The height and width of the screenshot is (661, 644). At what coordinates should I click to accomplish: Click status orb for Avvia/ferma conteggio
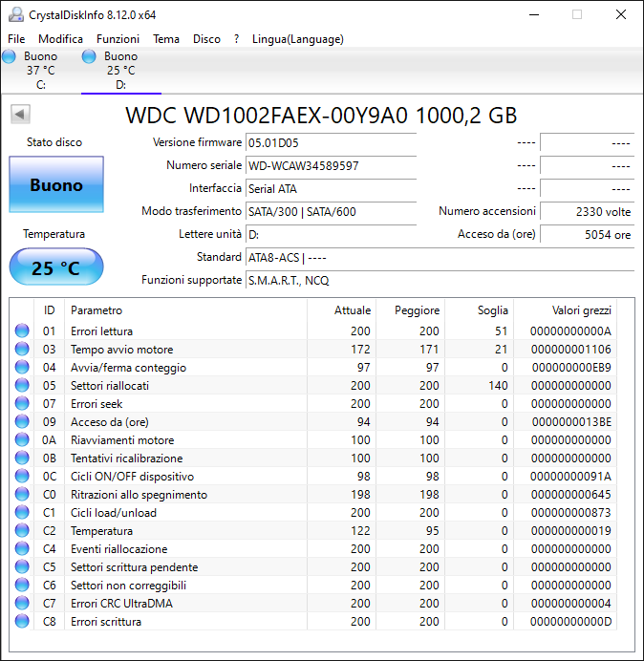[22, 367]
